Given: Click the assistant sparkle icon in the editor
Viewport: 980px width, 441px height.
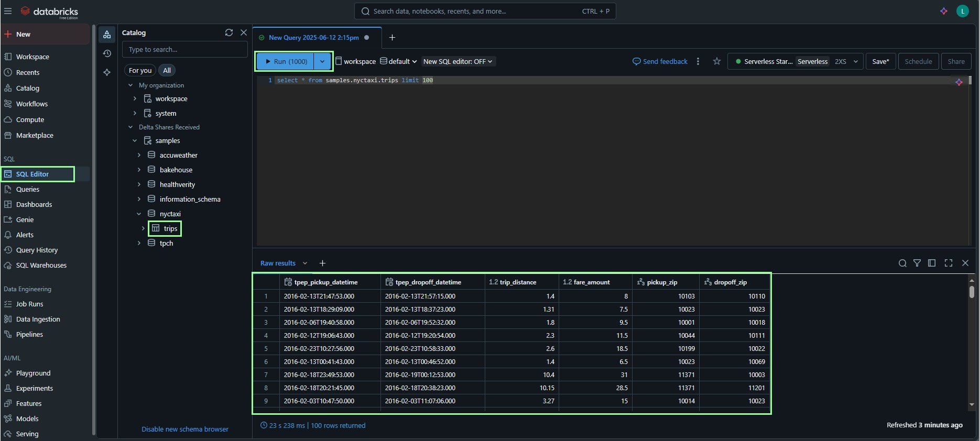Looking at the screenshot, I should click(959, 82).
